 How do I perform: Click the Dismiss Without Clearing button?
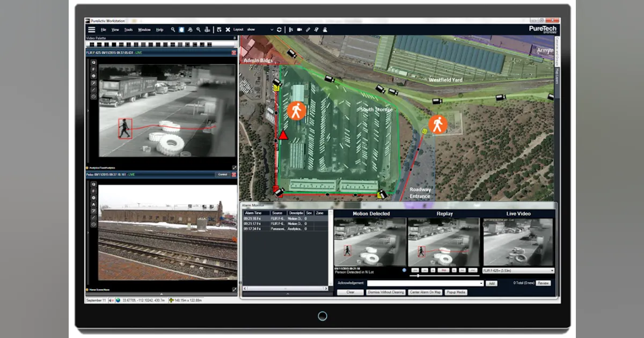pyautogui.click(x=385, y=292)
